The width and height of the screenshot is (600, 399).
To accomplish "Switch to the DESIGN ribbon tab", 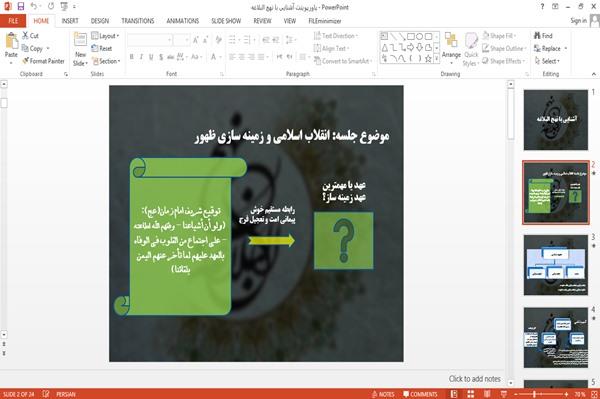I will pyautogui.click(x=99, y=21).
